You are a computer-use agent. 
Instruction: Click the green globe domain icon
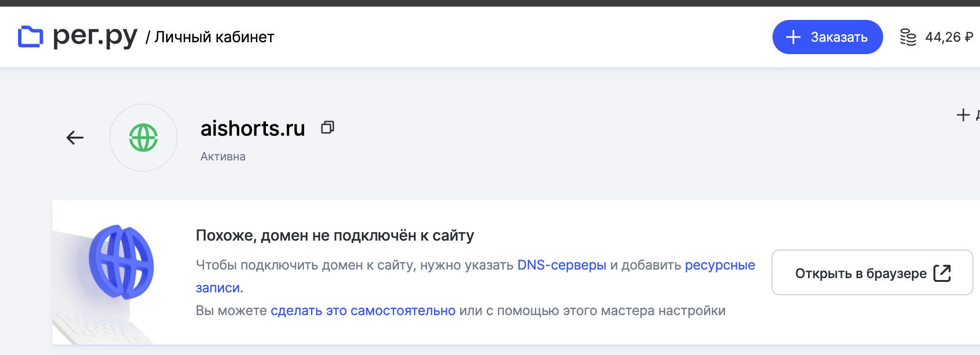[x=143, y=138]
